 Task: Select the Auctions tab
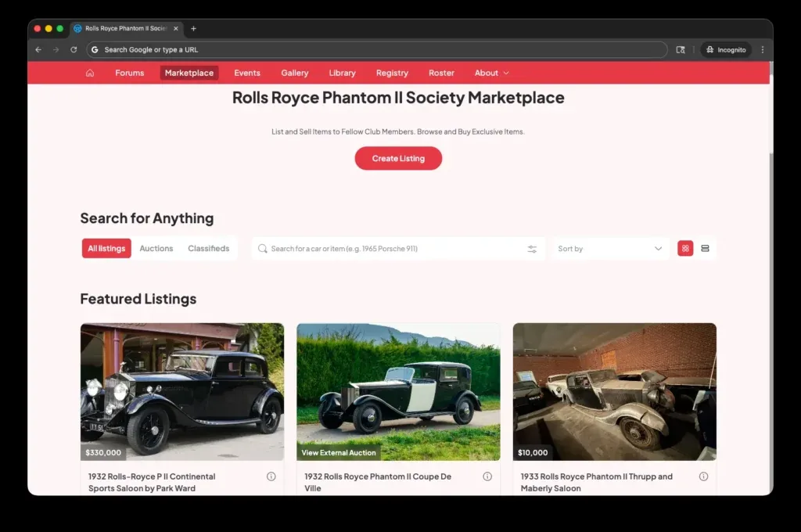coord(156,248)
